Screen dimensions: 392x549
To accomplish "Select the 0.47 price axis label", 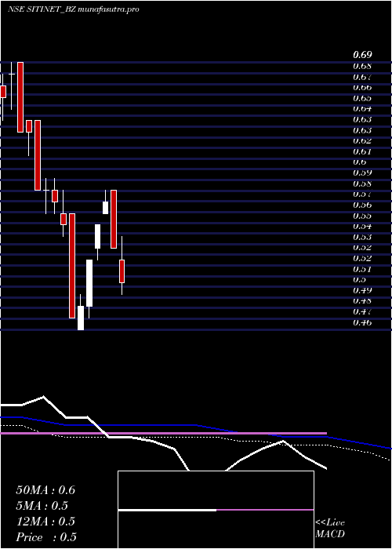I will [362, 311].
